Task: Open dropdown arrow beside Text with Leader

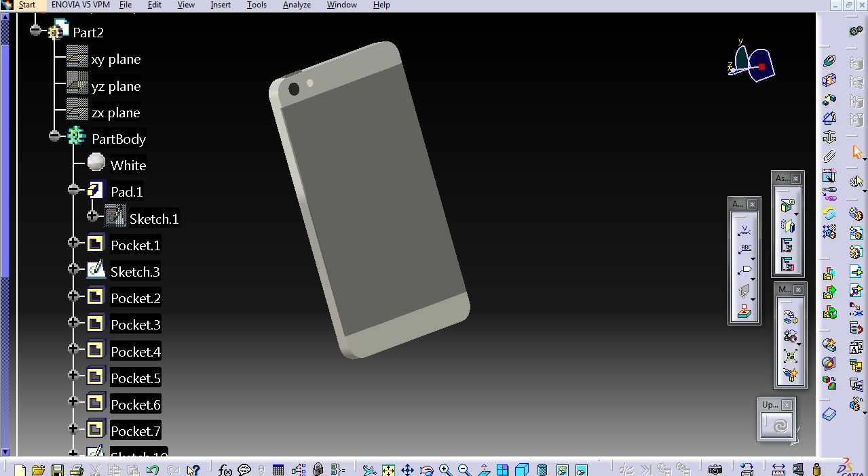Action: pos(753,259)
